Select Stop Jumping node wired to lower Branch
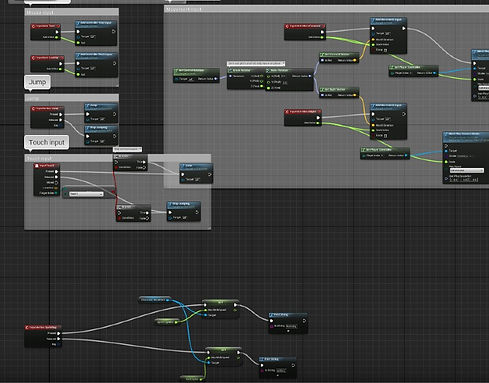This screenshot has width=489, height=383. click(x=184, y=211)
